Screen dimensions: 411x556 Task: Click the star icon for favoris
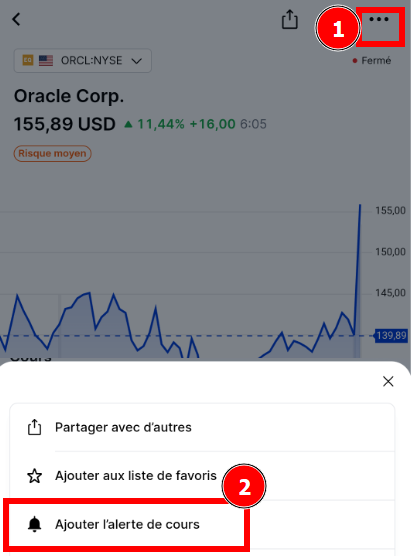point(34,476)
